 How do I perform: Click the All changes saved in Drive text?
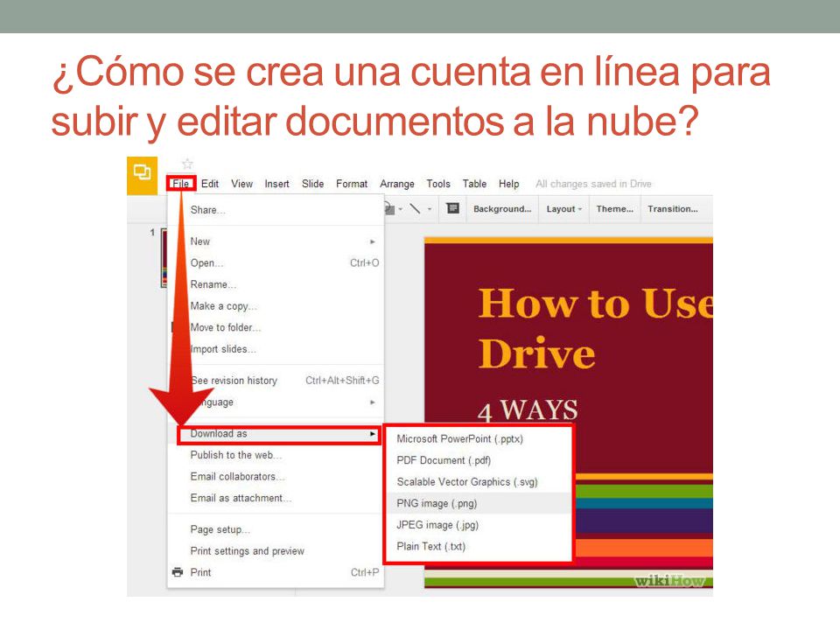coord(593,184)
